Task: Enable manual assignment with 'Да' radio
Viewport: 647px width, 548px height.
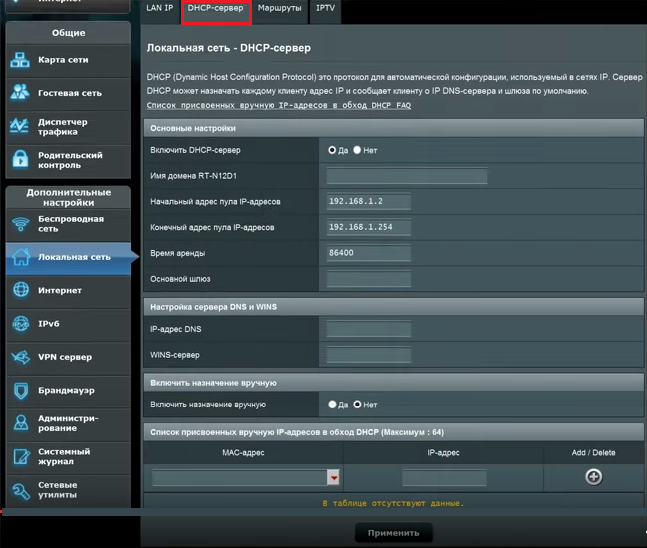Action: coord(333,405)
